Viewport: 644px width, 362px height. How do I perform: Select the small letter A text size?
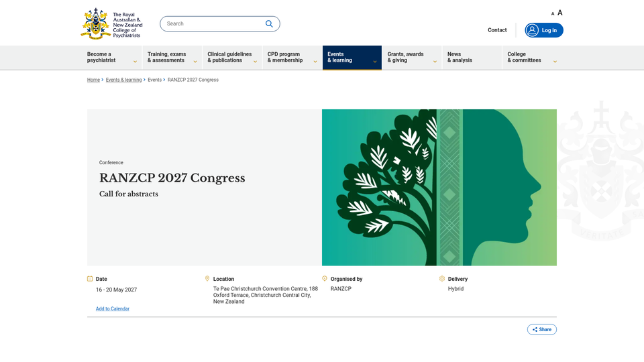pos(552,13)
